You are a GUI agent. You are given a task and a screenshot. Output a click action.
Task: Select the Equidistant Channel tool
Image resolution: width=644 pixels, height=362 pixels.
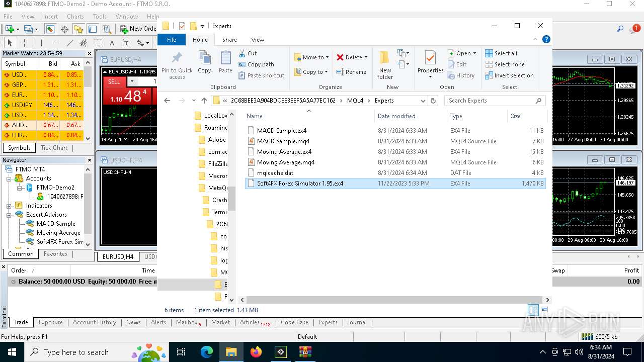[84, 43]
